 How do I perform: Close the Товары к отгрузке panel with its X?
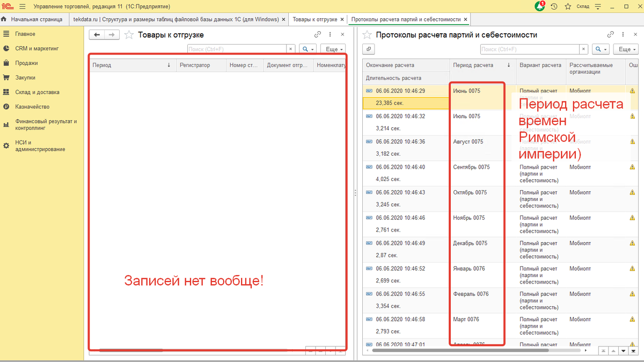[x=342, y=34]
